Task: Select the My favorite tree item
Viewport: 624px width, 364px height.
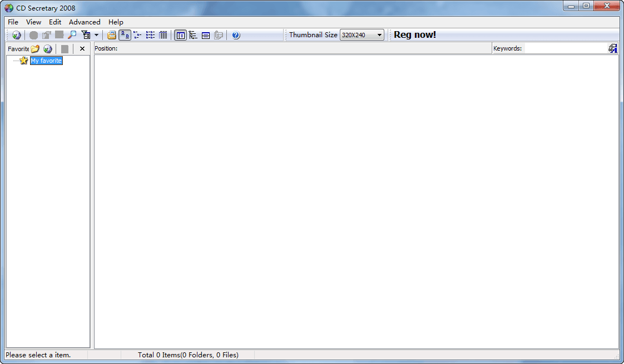Action: click(x=46, y=61)
